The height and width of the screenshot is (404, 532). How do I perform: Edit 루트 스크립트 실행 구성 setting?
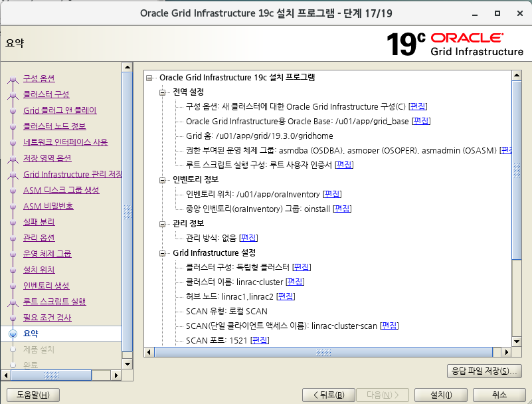pos(344,165)
